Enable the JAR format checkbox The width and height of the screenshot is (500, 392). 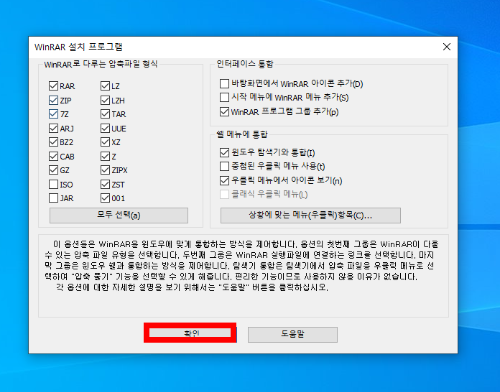(53, 198)
